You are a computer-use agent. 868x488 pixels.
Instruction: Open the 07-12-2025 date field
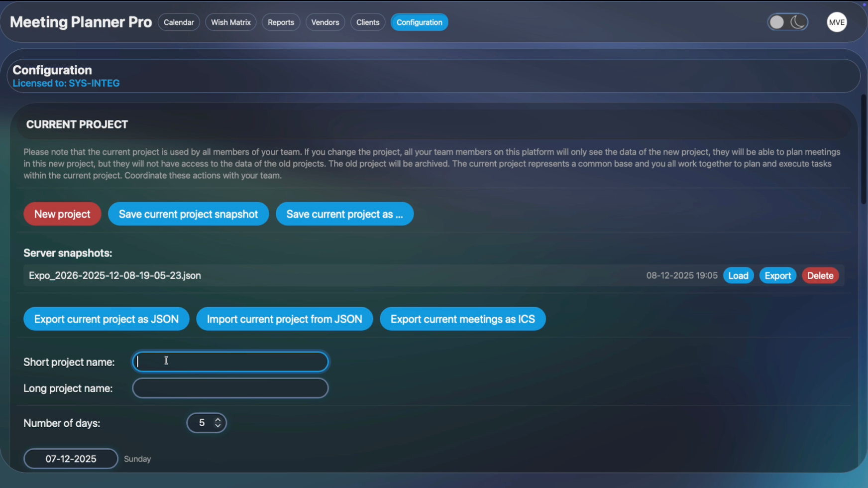coord(71,459)
